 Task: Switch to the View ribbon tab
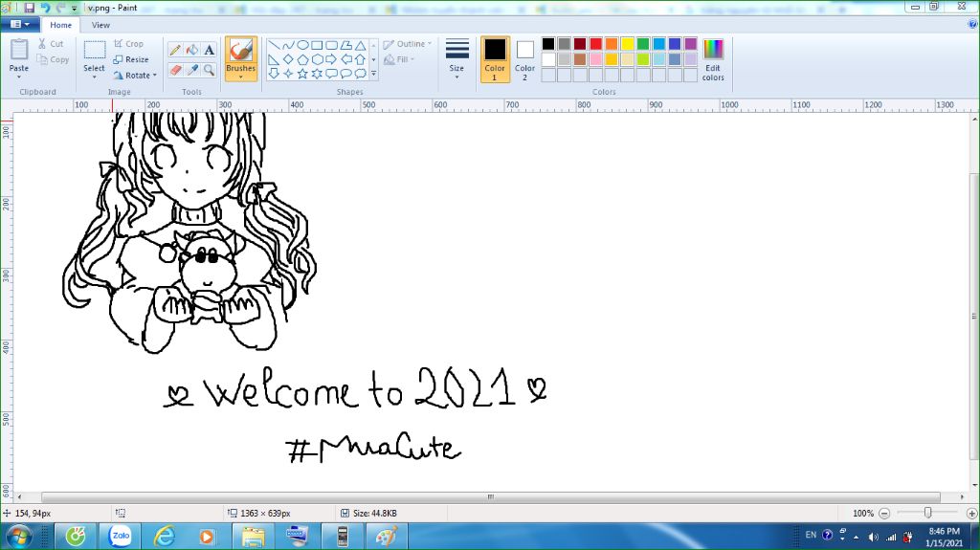(x=100, y=25)
